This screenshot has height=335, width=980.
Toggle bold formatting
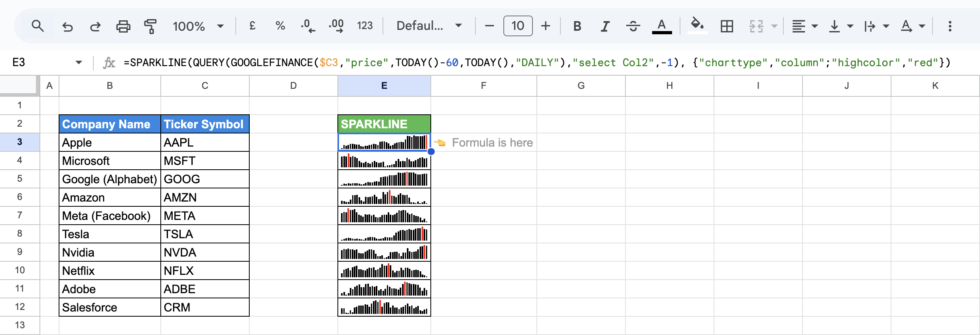(x=577, y=26)
